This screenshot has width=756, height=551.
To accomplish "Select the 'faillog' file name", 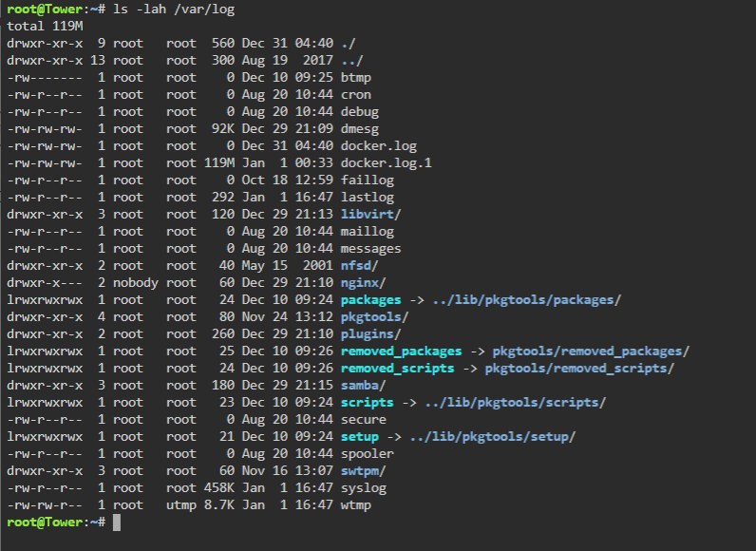I will click(368, 180).
